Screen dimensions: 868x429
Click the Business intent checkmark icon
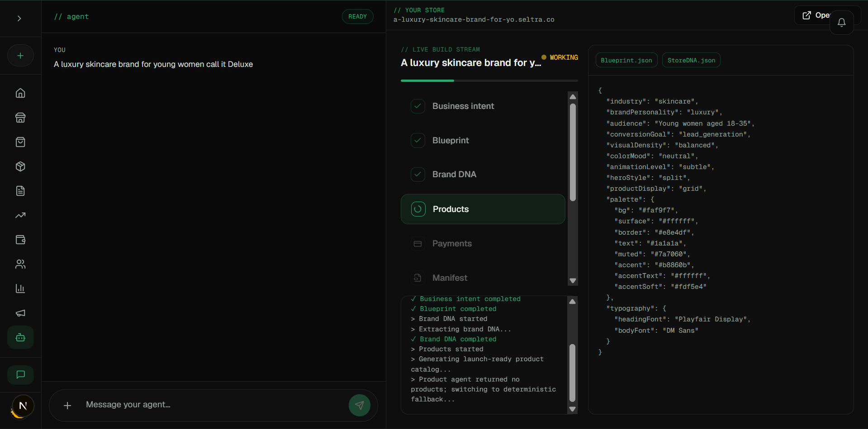coord(418,106)
